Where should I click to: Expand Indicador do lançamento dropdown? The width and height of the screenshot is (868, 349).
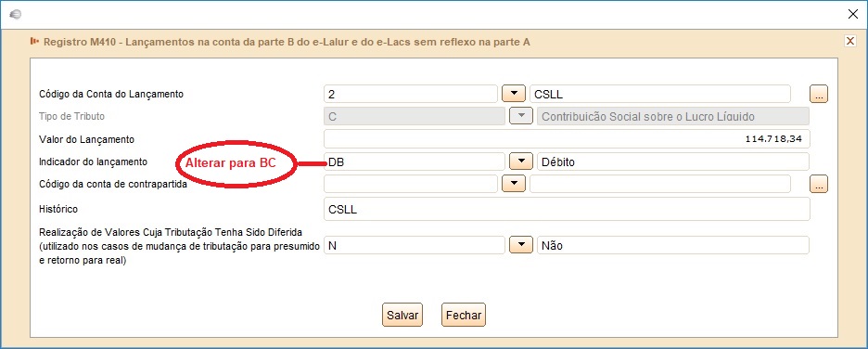(x=520, y=162)
